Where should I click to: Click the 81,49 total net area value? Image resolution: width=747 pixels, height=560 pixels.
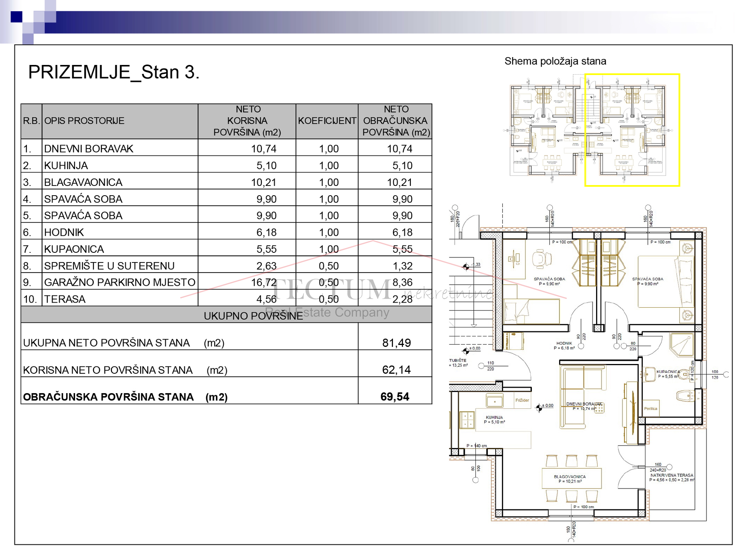pos(396,343)
